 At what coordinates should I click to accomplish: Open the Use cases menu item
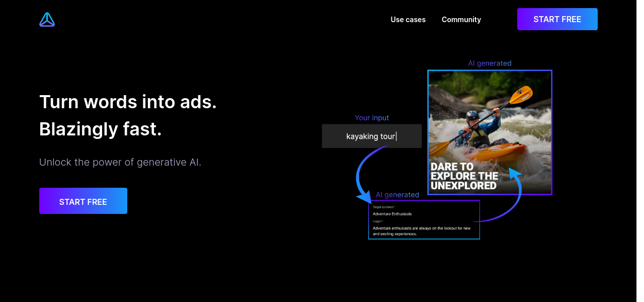click(x=408, y=20)
